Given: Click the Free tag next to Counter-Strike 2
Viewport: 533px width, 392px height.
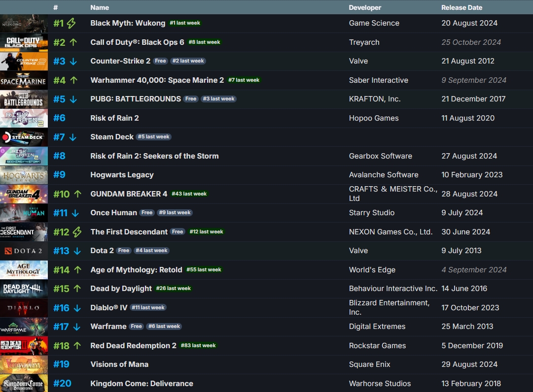Looking at the screenshot, I should [x=160, y=61].
